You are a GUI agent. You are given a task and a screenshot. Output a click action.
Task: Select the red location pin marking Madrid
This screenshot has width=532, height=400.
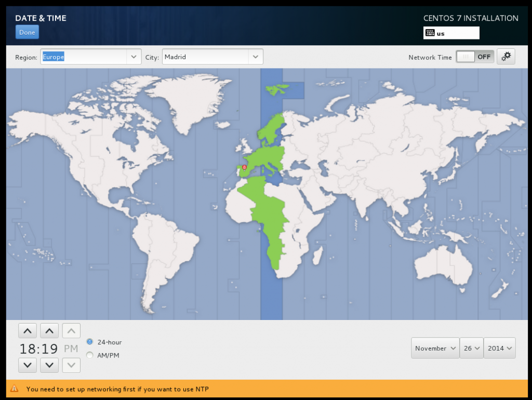(243, 167)
